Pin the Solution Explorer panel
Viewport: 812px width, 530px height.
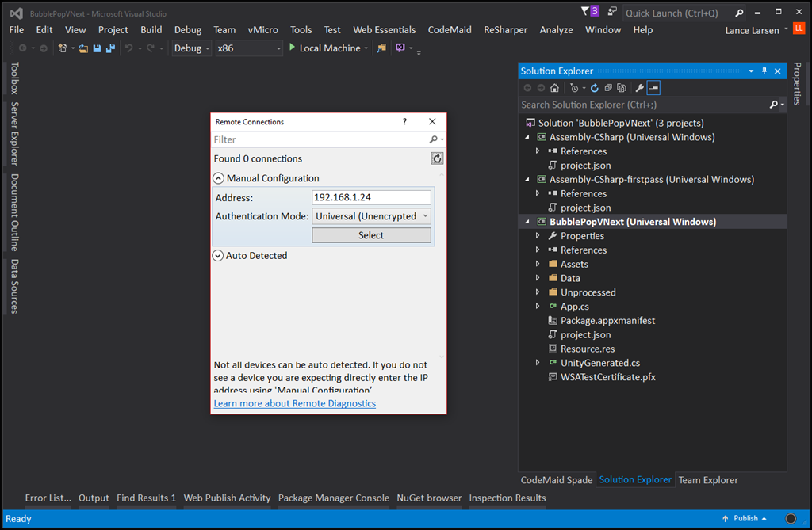pyautogui.click(x=764, y=71)
